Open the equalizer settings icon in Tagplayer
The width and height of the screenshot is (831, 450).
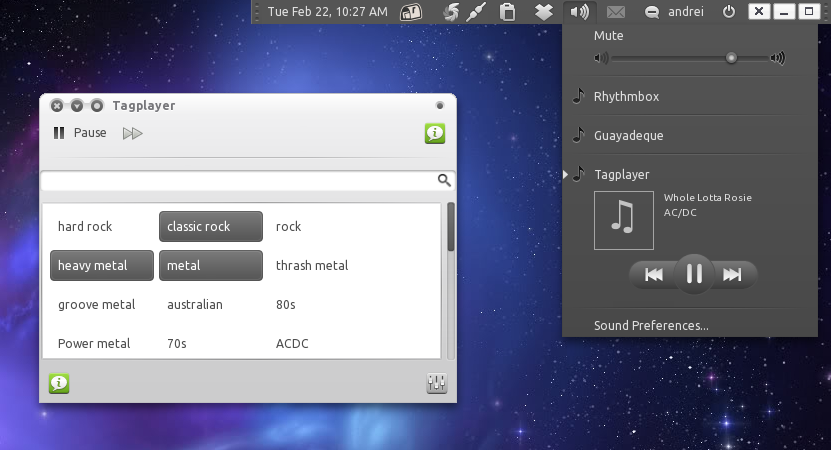437,383
